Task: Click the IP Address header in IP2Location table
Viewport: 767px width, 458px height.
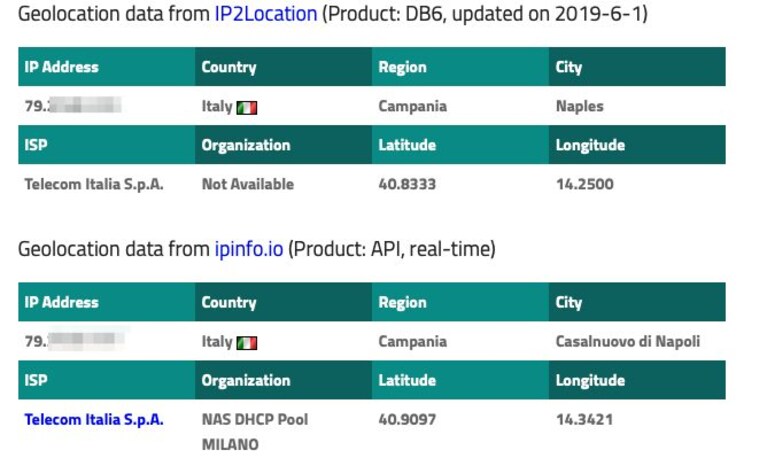Action: [107, 67]
